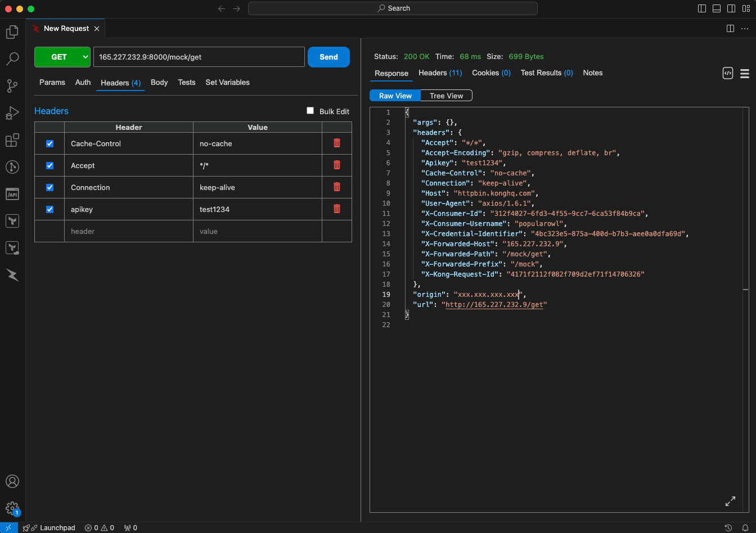This screenshot has width=756, height=533.
Task: Click the top Search command bar
Action: tap(393, 8)
